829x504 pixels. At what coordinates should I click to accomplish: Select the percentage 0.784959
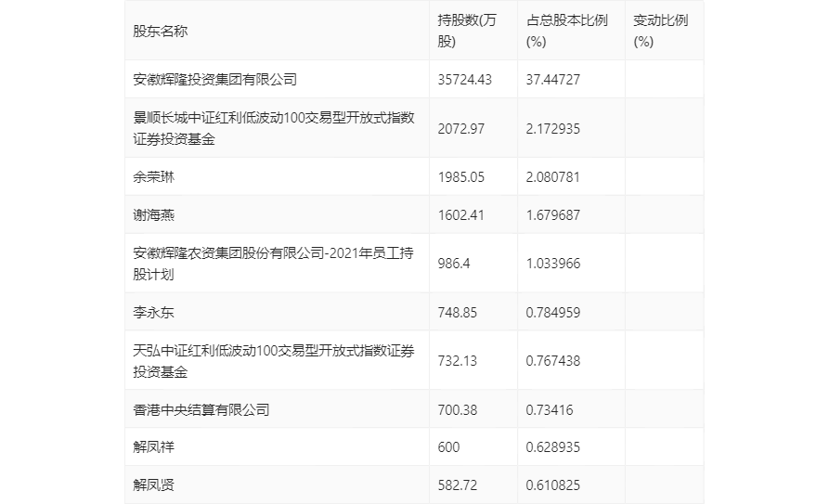click(x=553, y=312)
